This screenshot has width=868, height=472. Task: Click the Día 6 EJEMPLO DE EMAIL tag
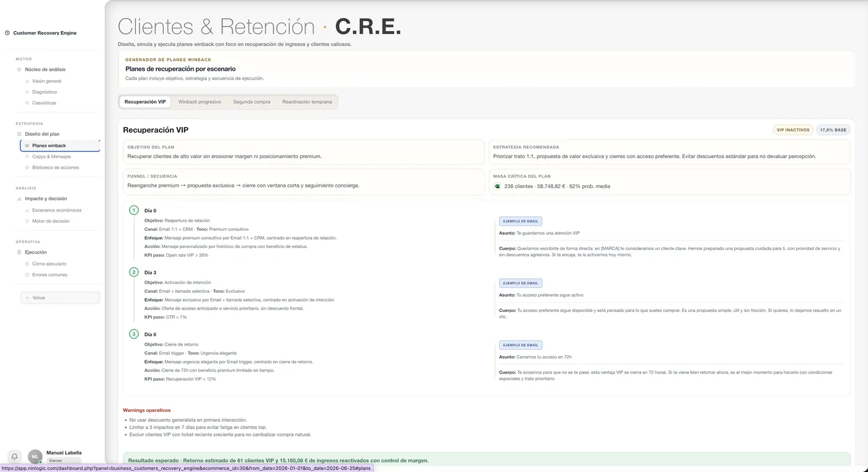click(x=520, y=345)
